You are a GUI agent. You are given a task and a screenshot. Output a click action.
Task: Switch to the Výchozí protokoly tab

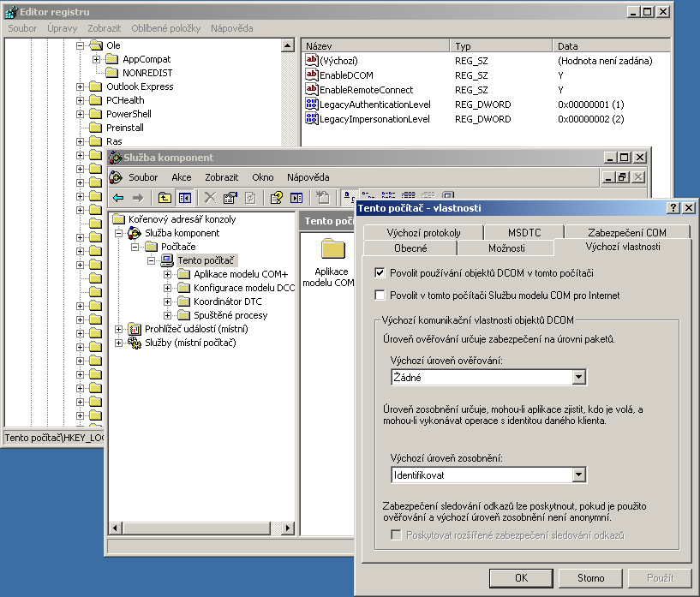coord(423,232)
